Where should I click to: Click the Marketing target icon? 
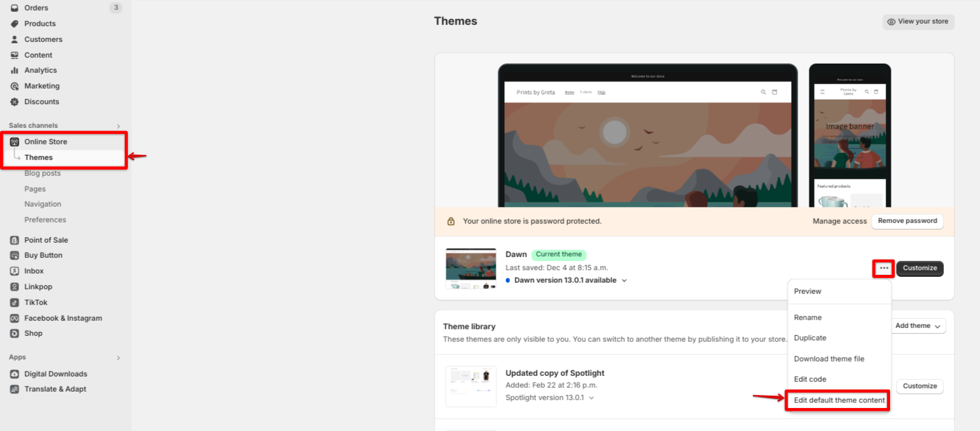point(14,86)
